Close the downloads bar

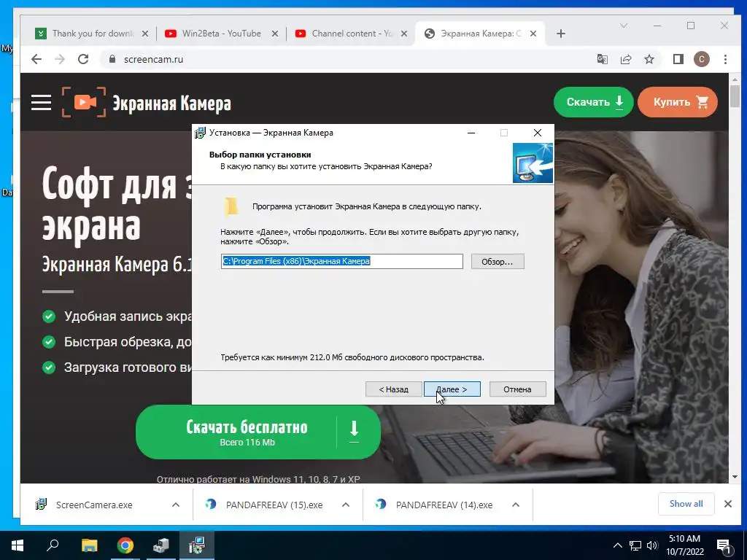click(727, 504)
